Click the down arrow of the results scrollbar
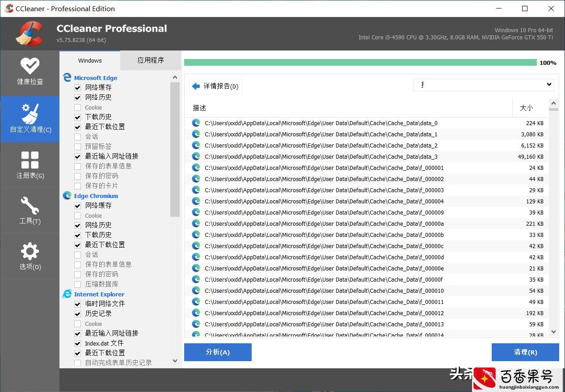Image resolution: width=565 pixels, height=392 pixels. click(x=554, y=332)
